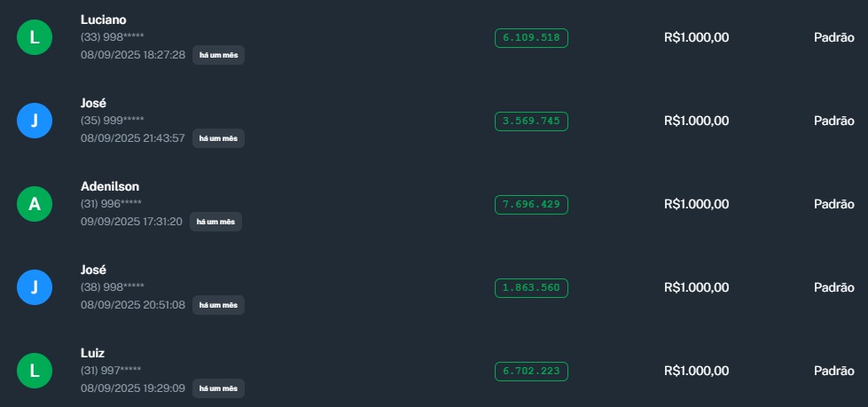This screenshot has width=868, height=407.
Task: Click the Padrão label in Luiz's row
Action: point(833,371)
